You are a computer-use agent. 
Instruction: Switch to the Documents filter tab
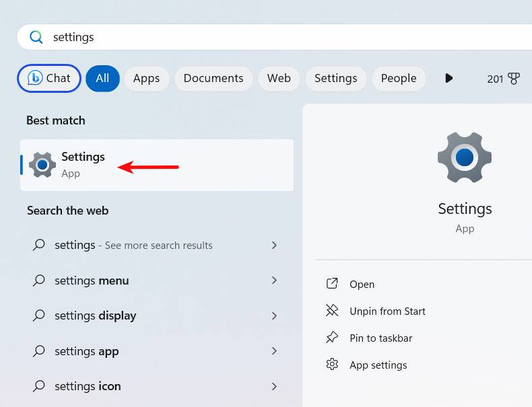coord(213,78)
